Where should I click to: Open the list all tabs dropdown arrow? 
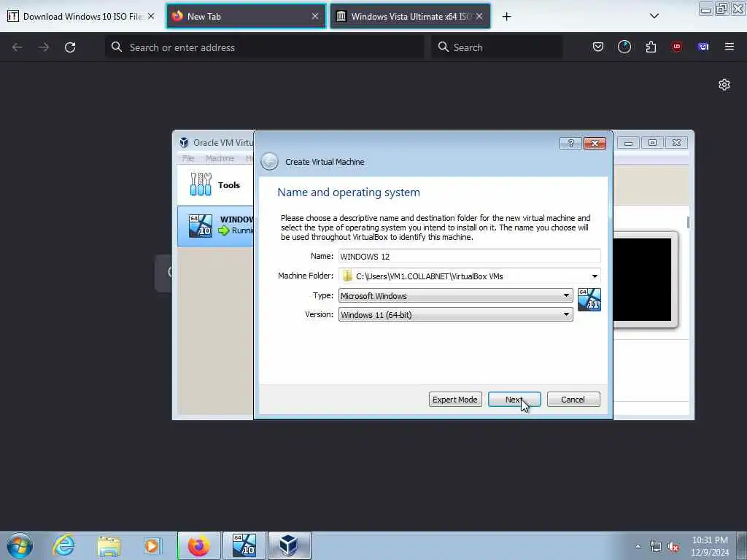point(654,16)
